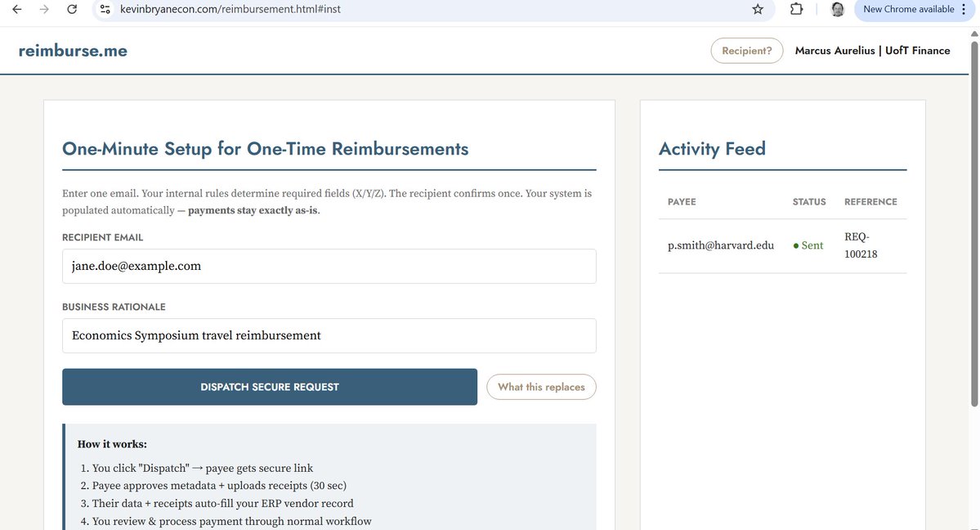This screenshot has height=530, width=980.
Task: Click the scrollbar up arrow
Action: (974, 34)
